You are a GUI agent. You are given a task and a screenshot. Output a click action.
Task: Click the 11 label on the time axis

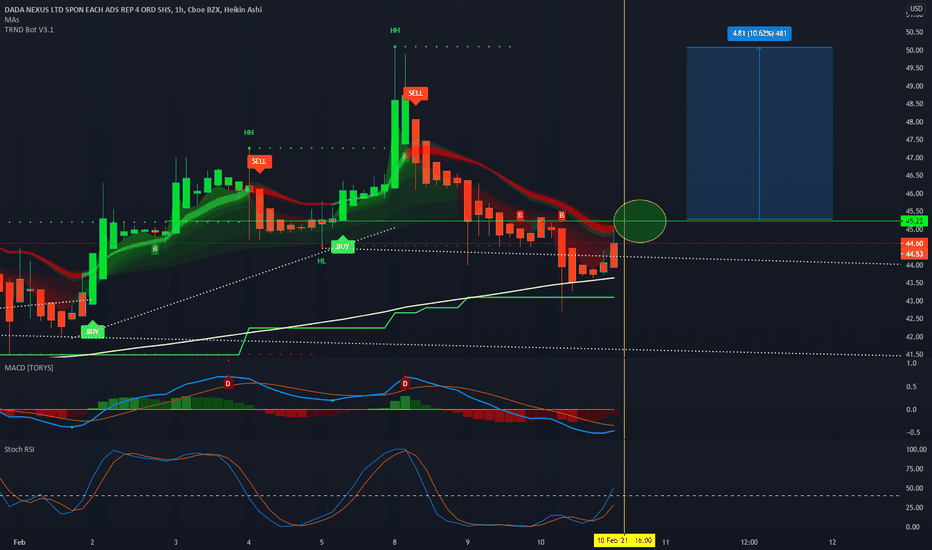[x=666, y=542]
